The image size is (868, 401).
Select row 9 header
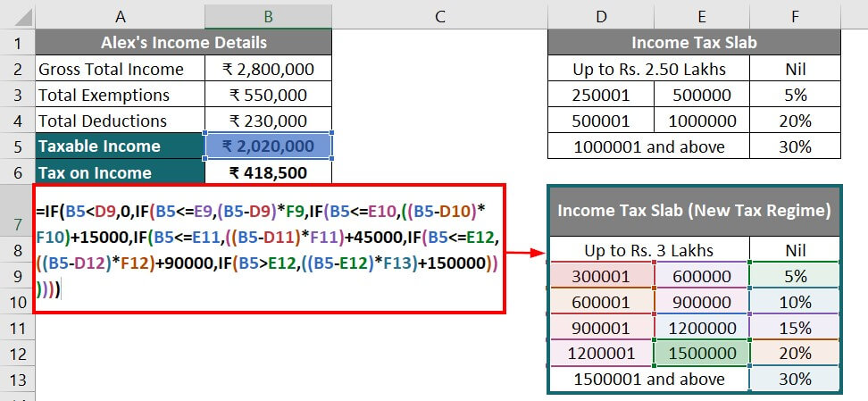click(x=18, y=276)
